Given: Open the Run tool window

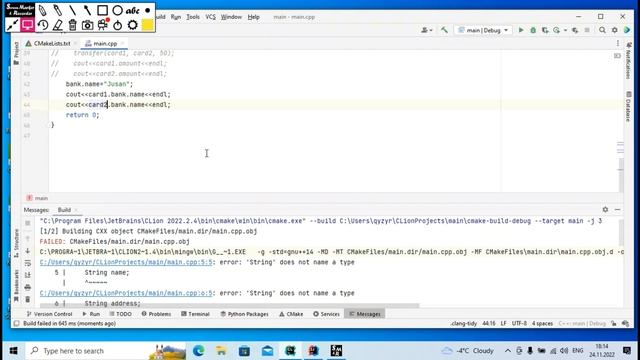Looking at the screenshot, I should point(91,314).
